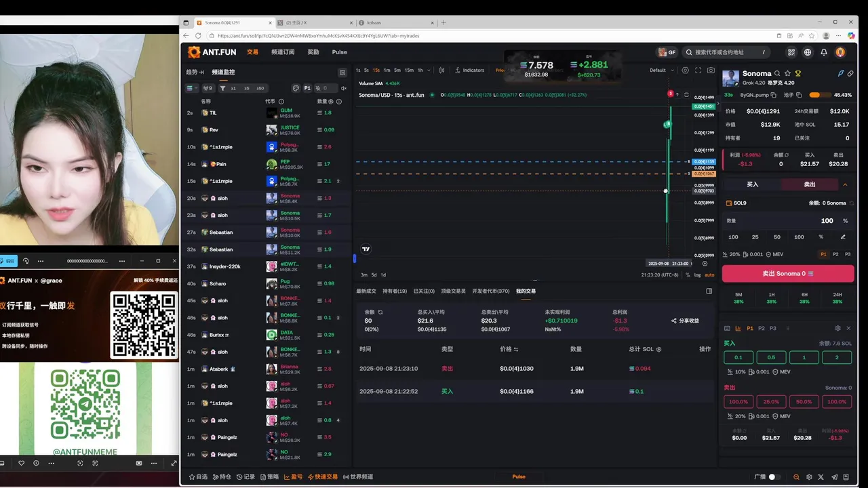The width and height of the screenshot is (868, 488).
Task: Click the 卖出 Sonoma 0 button
Action: point(787,273)
